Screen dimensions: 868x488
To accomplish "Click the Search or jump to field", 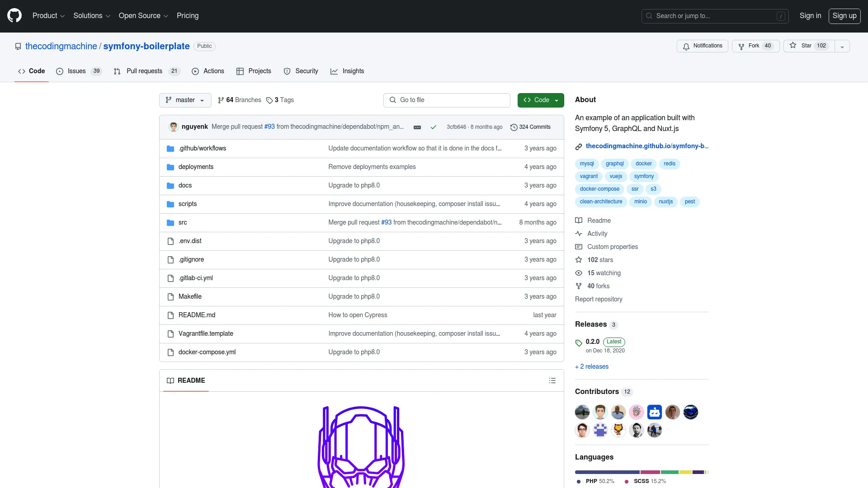I will click(x=715, y=16).
